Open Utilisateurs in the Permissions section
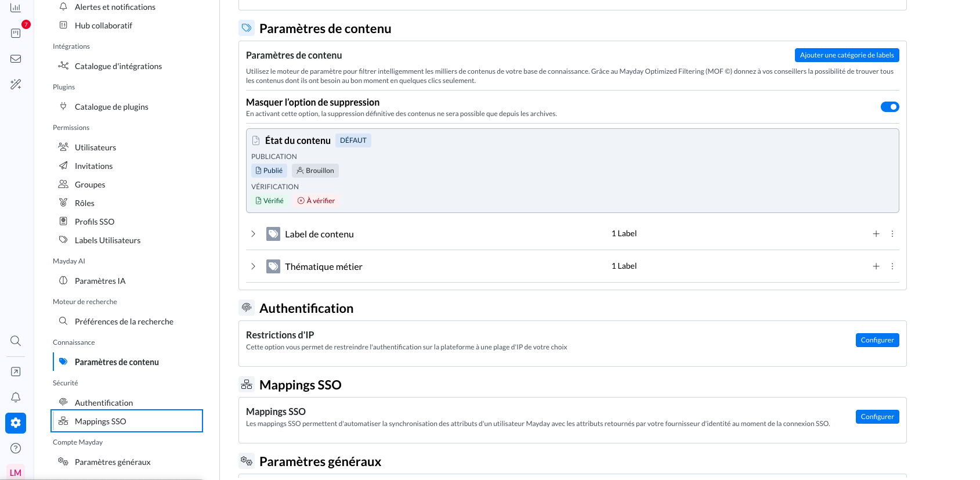The height and width of the screenshot is (480, 980). [x=95, y=147]
